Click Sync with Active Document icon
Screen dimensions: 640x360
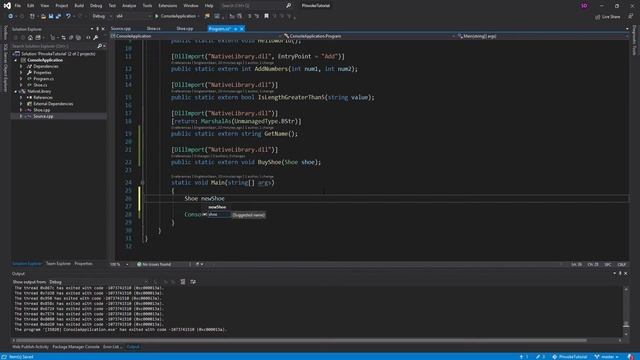(x=63, y=38)
